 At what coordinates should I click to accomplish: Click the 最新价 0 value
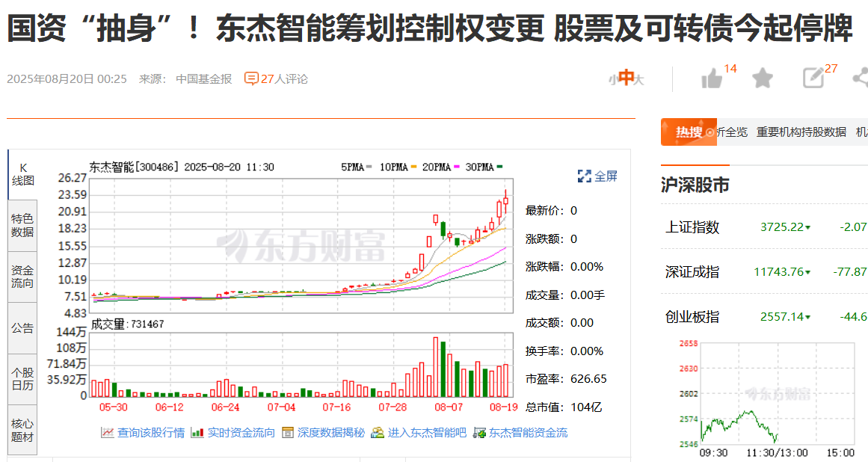(573, 211)
